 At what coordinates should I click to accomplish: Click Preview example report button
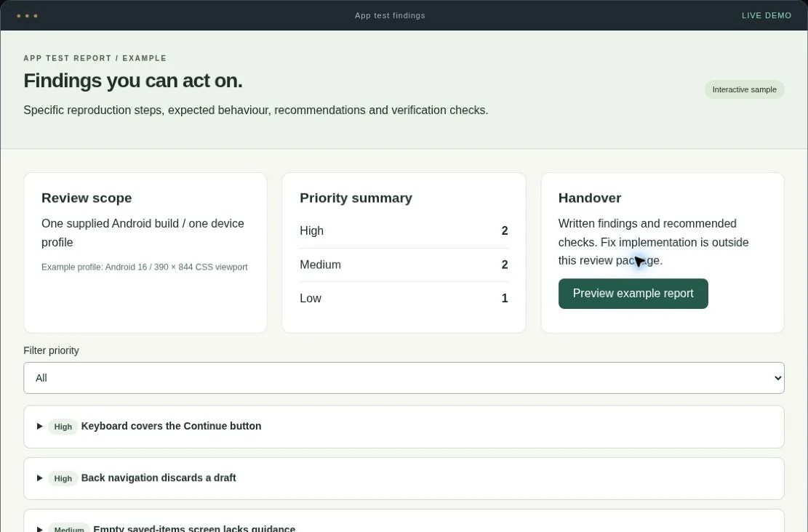pyautogui.click(x=633, y=294)
